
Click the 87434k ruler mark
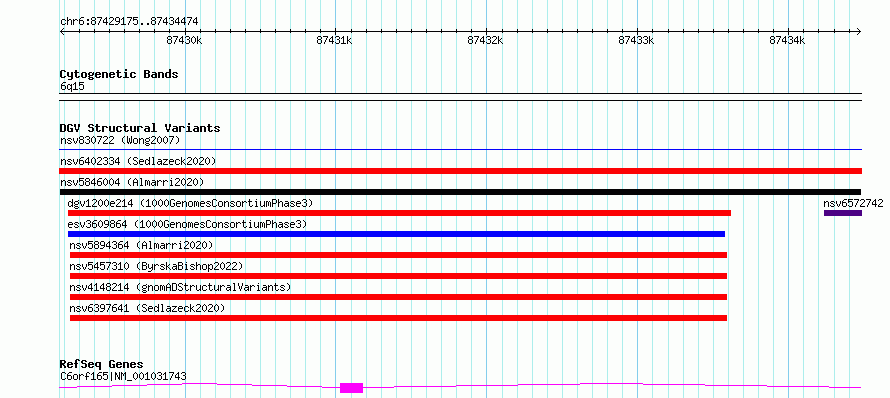tap(787, 40)
